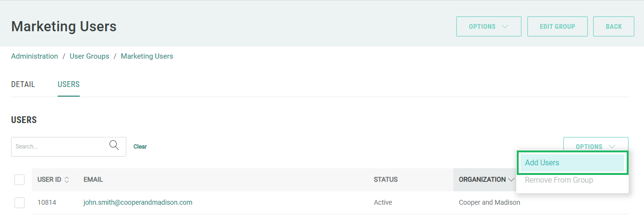This screenshot has height=223, width=644.
Task: Click the Marketing Users breadcrumb link
Action: click(x=147, y=56)
